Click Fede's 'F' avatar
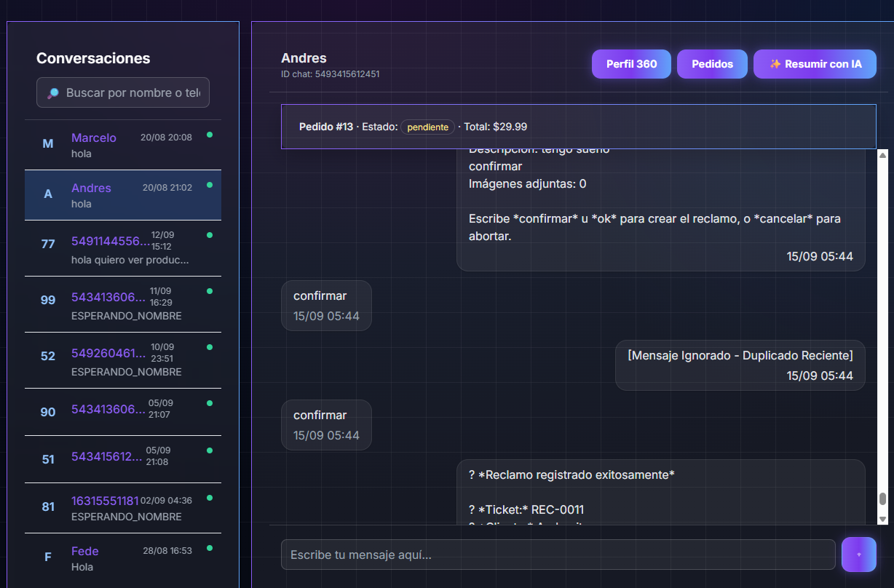The width and height of the screenshot is (894, 588). (47, 557)
